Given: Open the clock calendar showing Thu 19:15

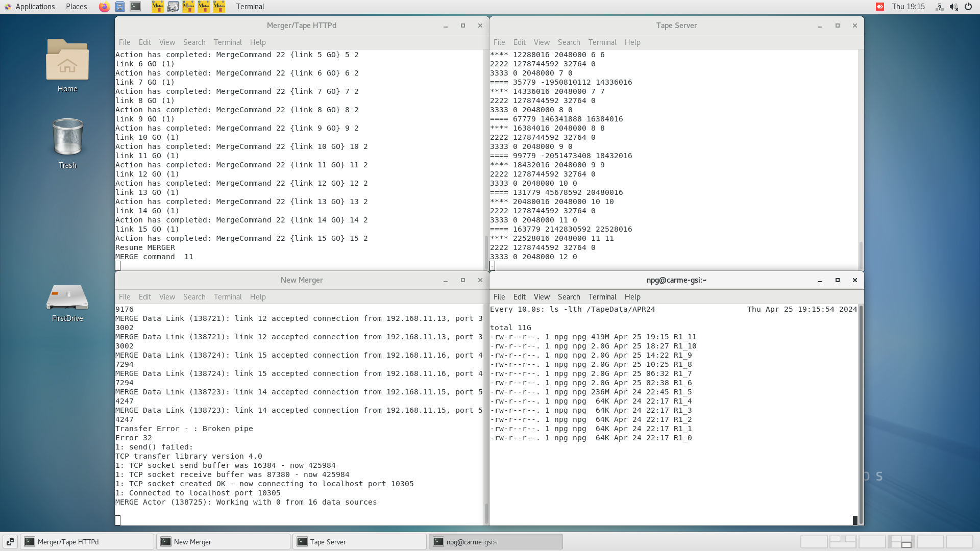Looking at the screenshot, I should pos(908,7).
